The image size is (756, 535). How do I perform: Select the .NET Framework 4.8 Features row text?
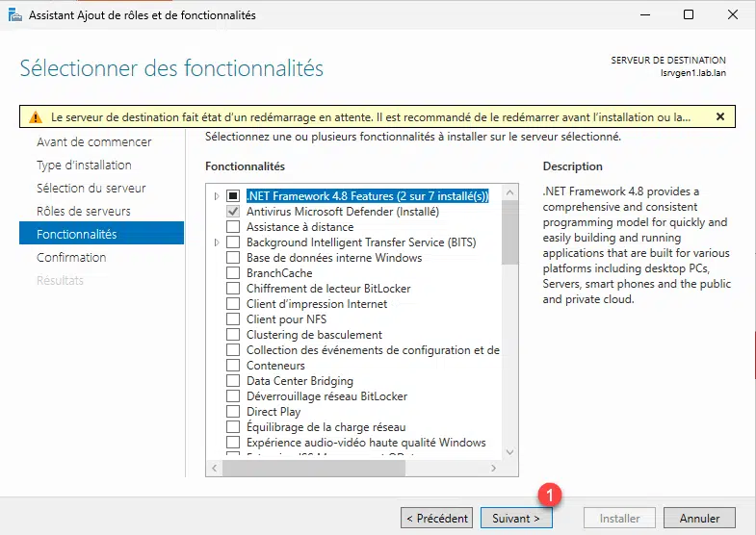click(367, 196)
